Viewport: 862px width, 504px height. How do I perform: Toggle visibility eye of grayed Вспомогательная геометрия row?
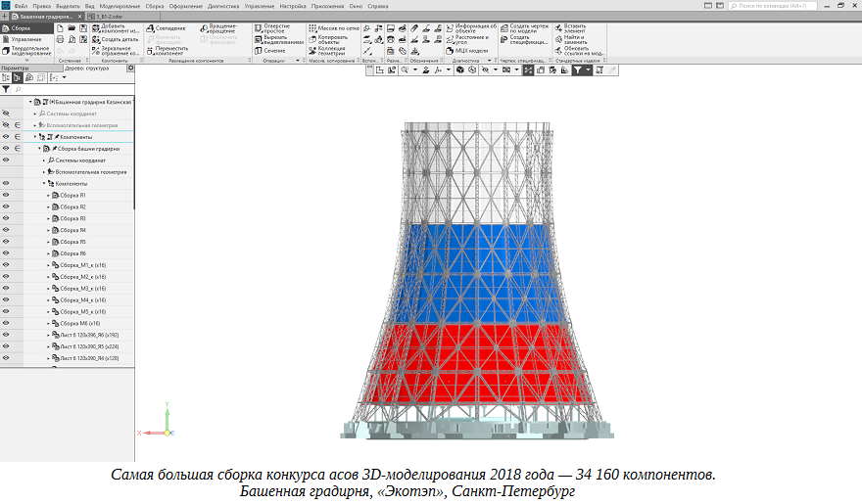click(x=6, y=125)
